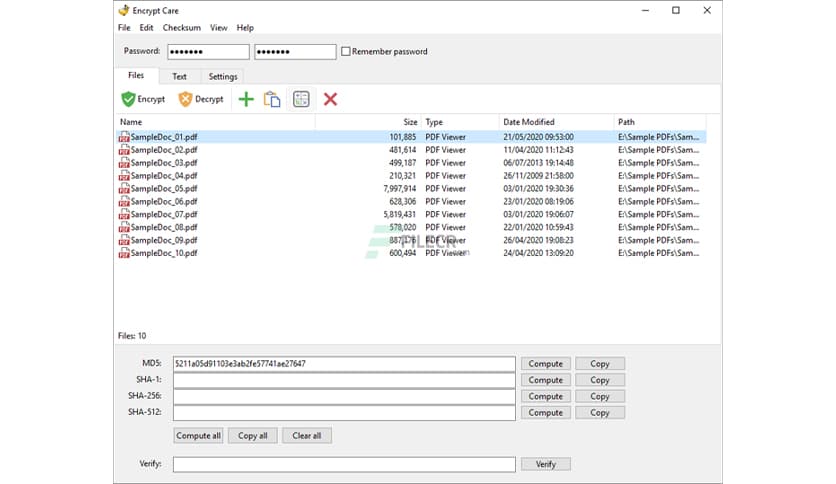The image size is (836, 484).
Task: Sort by the Date Modified column header
Action: (557, 122)
